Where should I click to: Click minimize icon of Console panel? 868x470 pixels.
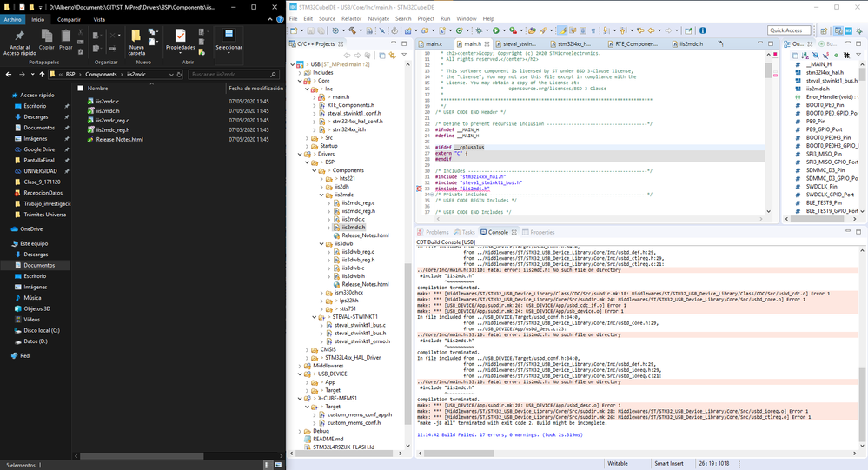(x=848, y=231)
